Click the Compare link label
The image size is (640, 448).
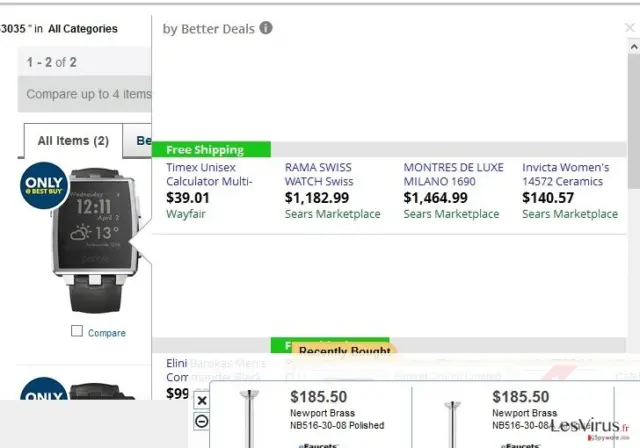(107, 333)
